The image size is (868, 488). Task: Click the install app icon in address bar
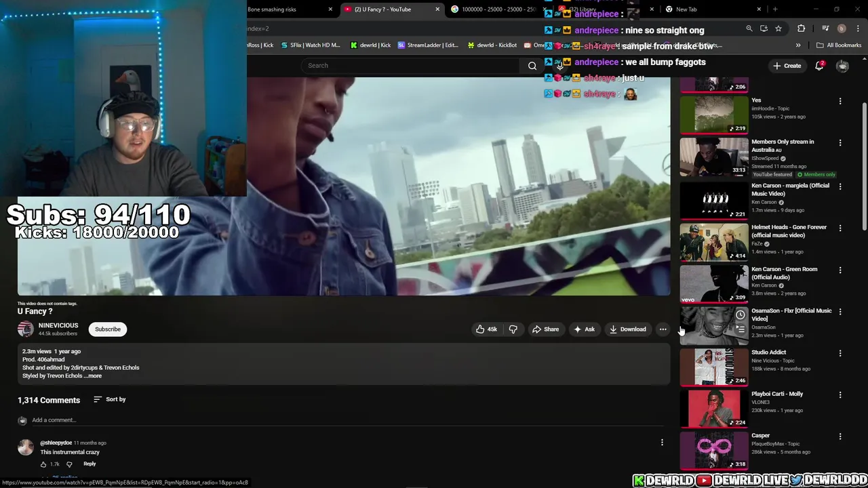click(764, 28)
